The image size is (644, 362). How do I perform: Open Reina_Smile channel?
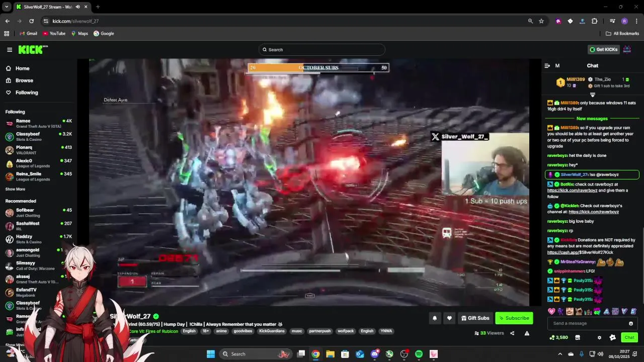[38, 176]
